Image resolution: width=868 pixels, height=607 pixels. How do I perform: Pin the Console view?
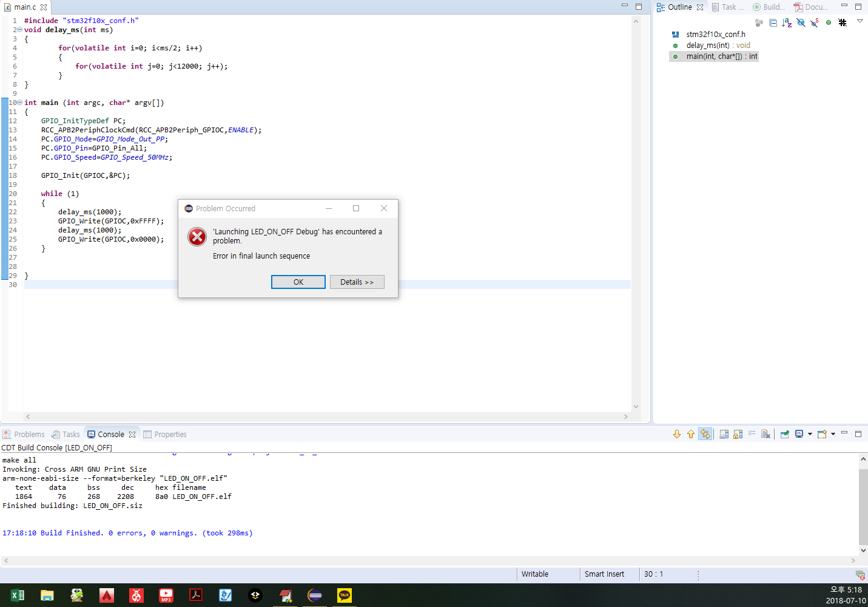pyautogui.click(x=784, y=434)
